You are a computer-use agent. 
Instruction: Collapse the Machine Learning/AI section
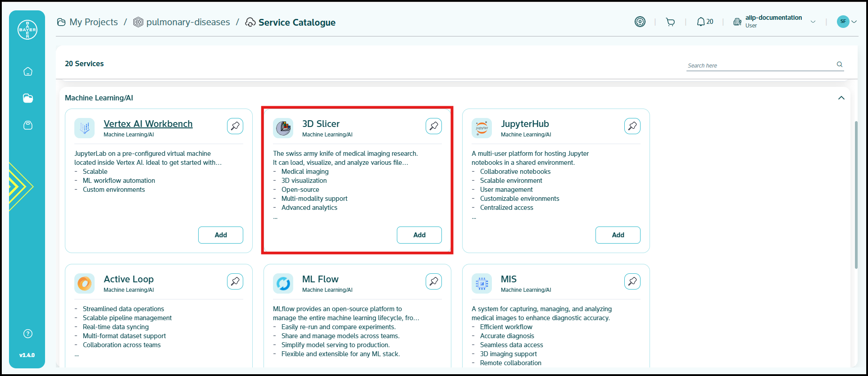(x=841, y=98)
